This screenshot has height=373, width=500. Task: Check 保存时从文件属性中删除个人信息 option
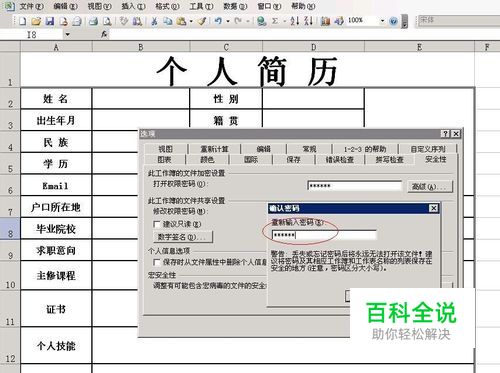(157, 262)
